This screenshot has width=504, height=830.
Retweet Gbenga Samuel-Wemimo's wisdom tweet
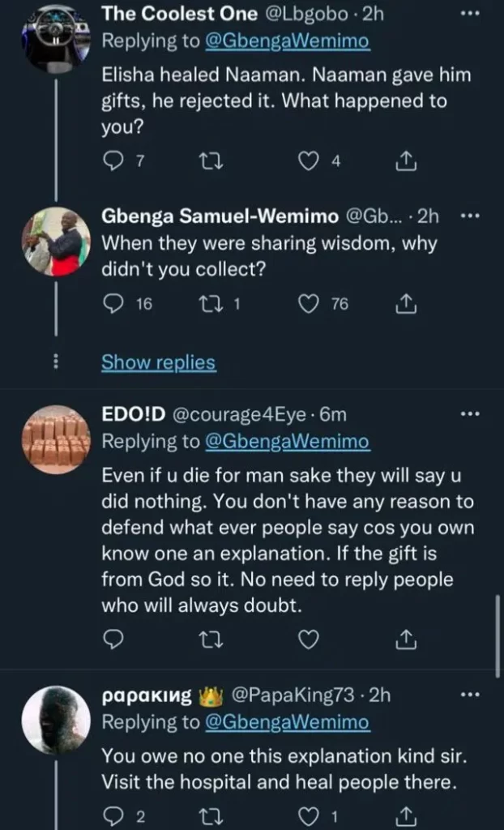click(x=206, y=304)
